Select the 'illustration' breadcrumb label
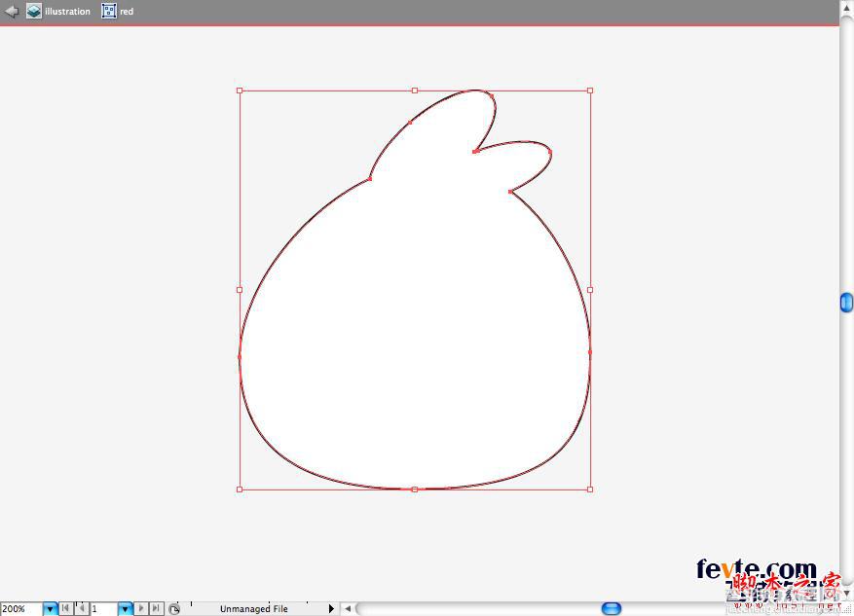The height and width of the screenshot is (616, 854). point(67,12)
